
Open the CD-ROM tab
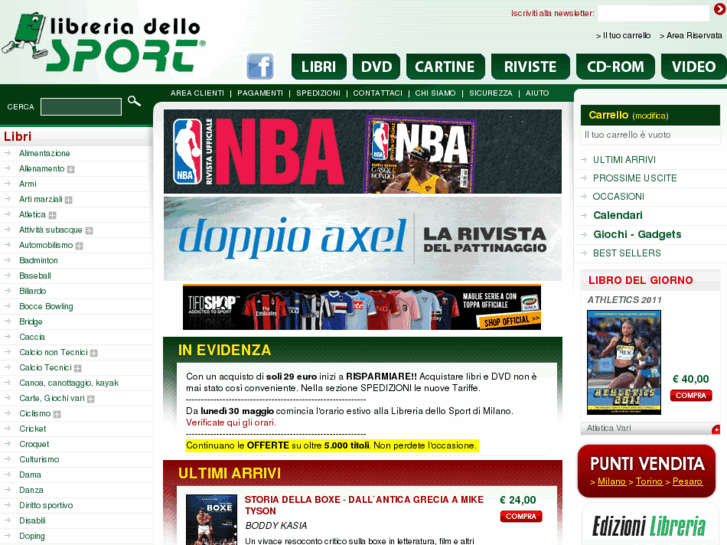pyautogui.click(x=615, y=67)
